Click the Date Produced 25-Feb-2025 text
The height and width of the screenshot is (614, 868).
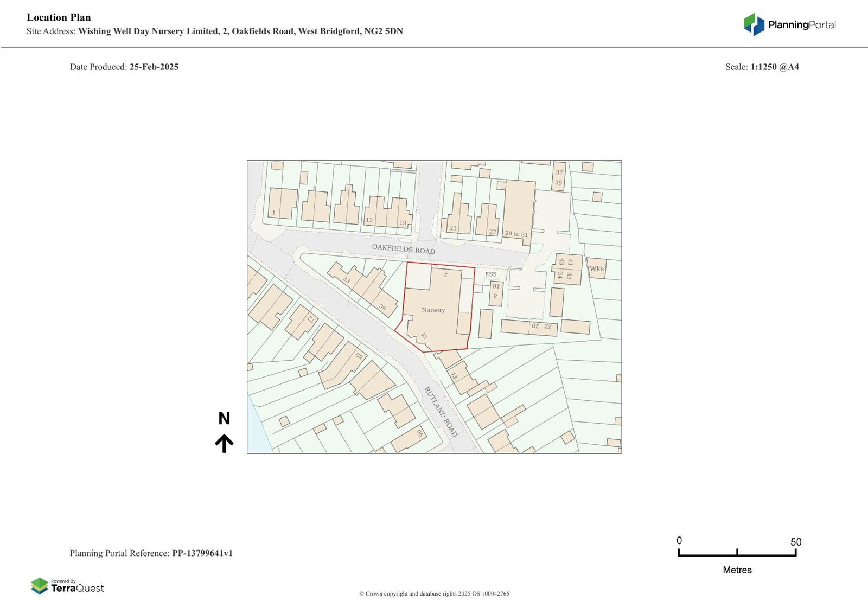tap(124, 67)
